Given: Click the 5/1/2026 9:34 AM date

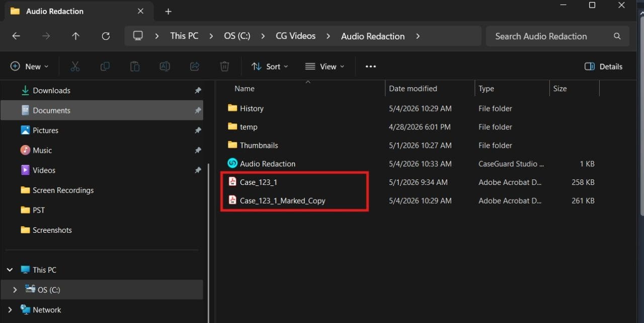Looking at the screenshot, I should 418,182.
